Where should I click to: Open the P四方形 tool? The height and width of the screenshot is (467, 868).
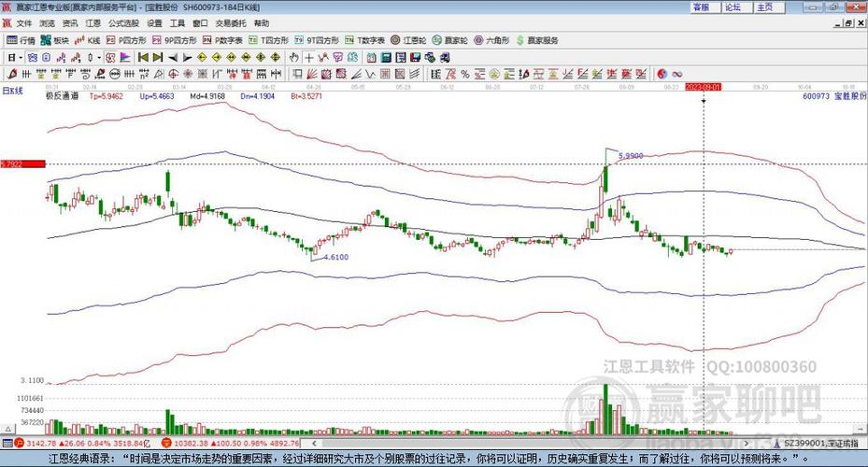click(126, 40)
